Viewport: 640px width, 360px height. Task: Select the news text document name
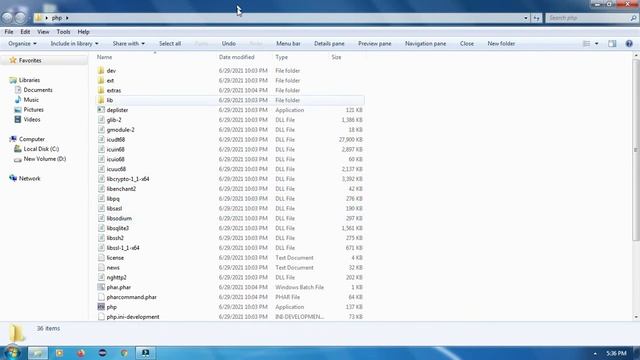(x=113, y=268)
